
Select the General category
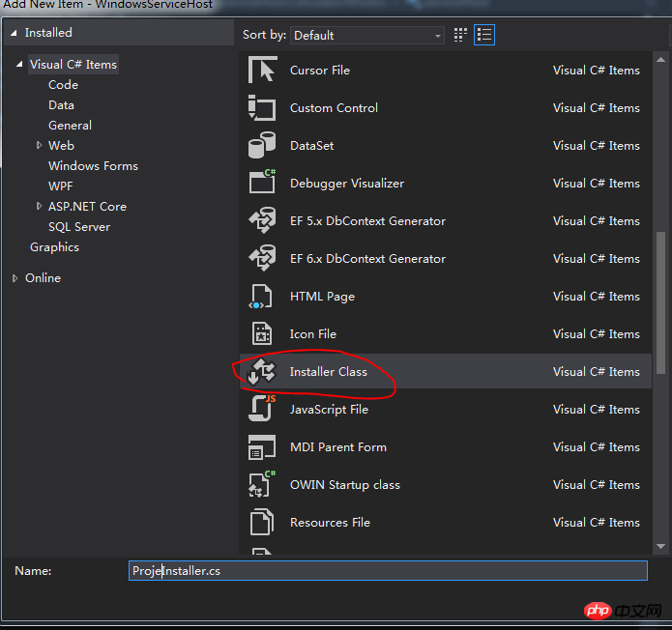(x=70, y=125)
